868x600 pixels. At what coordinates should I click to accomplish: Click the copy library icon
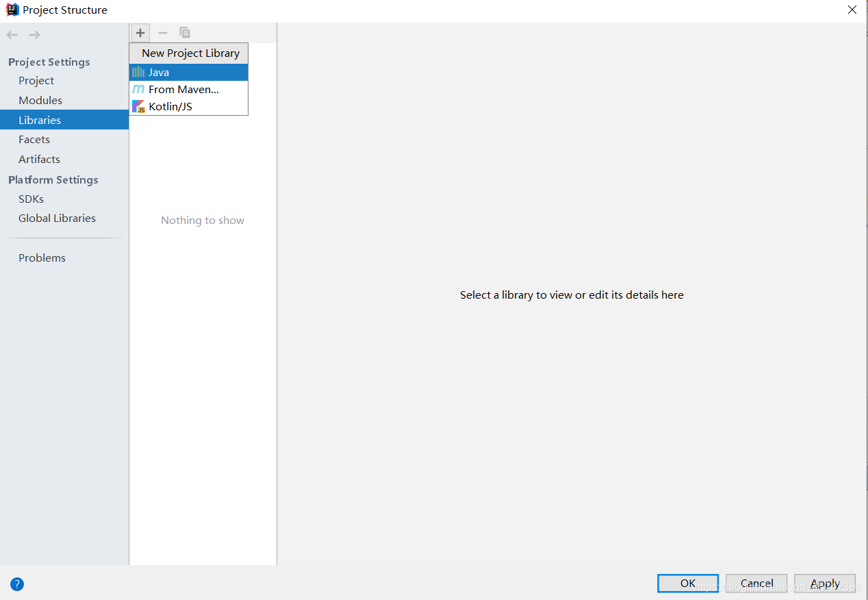tap(185, 33)
